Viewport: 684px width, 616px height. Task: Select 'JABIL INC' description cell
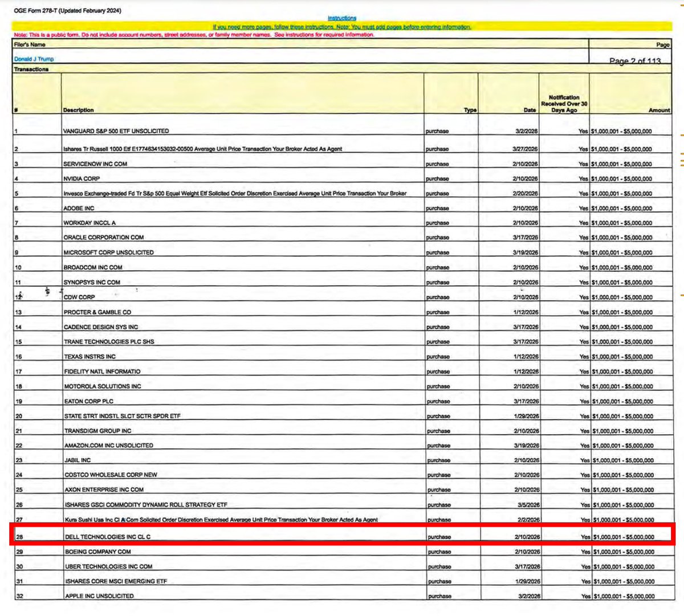[78, 460]
